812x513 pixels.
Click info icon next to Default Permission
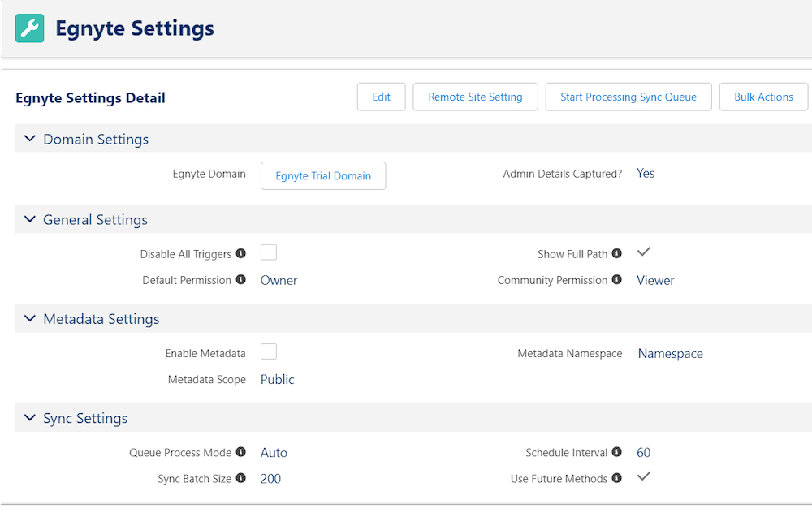coord(241,279)
